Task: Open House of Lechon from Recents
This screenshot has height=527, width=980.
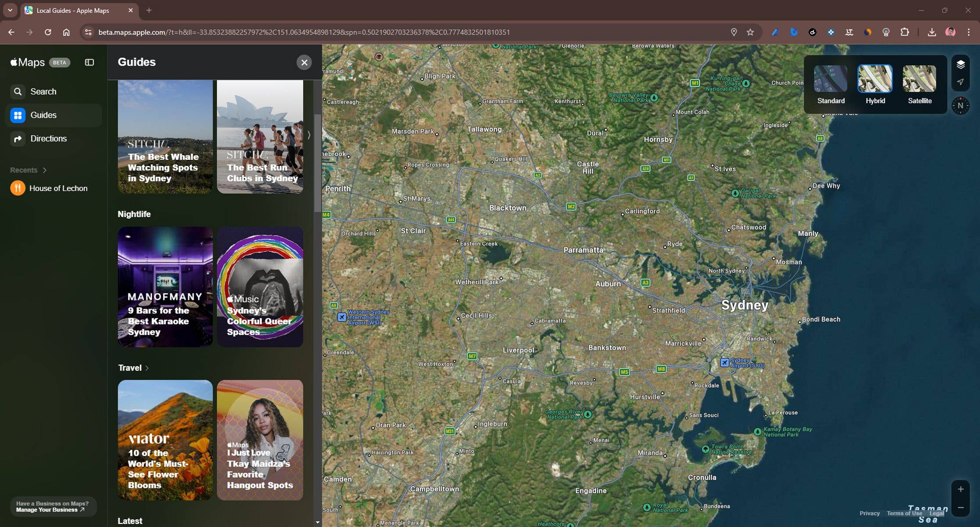Action: [x=57, y=188]
